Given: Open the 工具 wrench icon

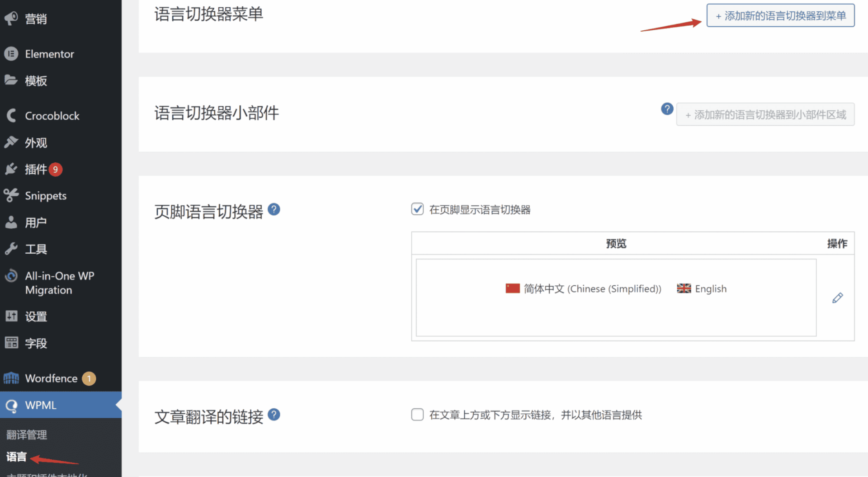Looking at the screenshot, I should click(x=12, y=249).
